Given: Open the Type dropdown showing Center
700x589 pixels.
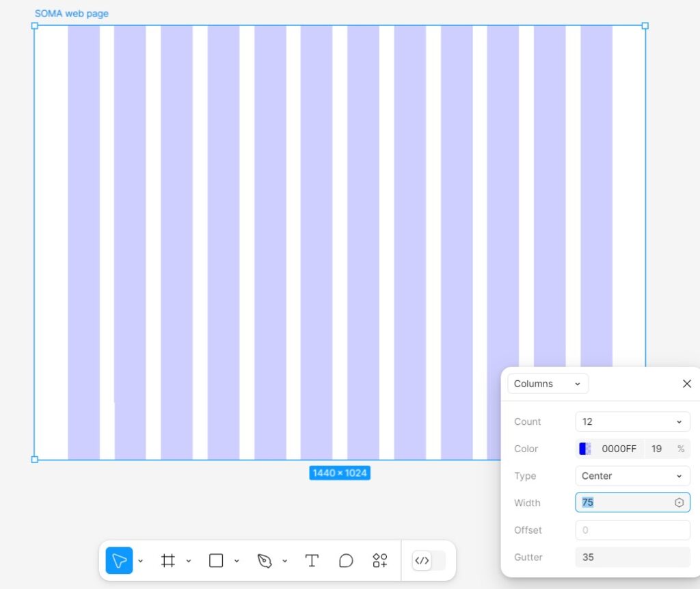Looking at the screenshot, I should pyautogui.click(x=632, y=476).
